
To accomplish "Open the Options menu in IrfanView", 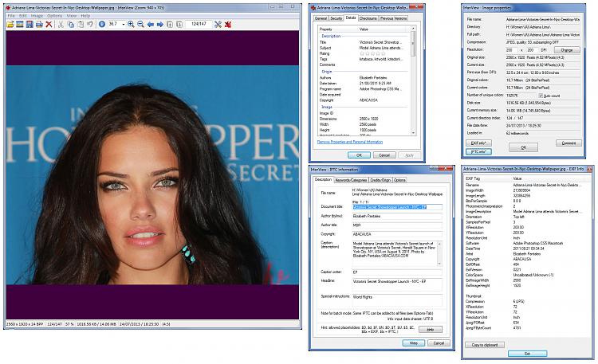I will (x=54, y=16).
